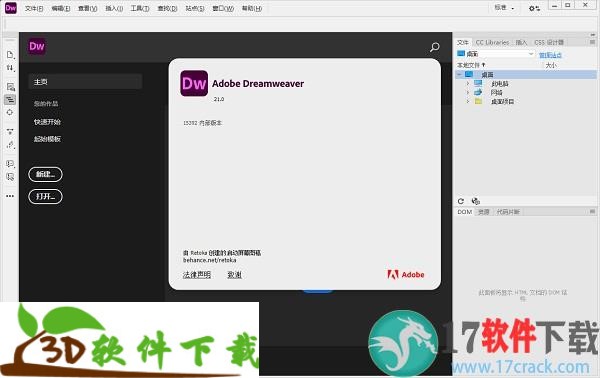Open the 致谢 link in About dialog
Viewport: 600px width, 378px height.
pos(234,275)
